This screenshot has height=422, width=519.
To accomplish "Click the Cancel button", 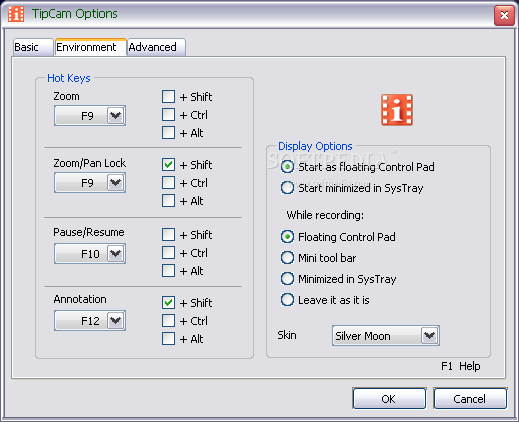I will 470,398.
